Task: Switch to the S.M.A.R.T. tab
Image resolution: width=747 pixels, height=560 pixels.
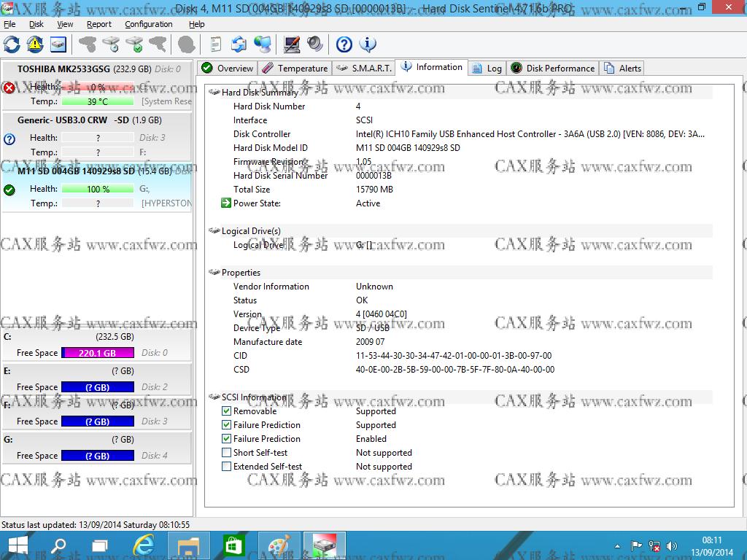Action: click(364, 69)
